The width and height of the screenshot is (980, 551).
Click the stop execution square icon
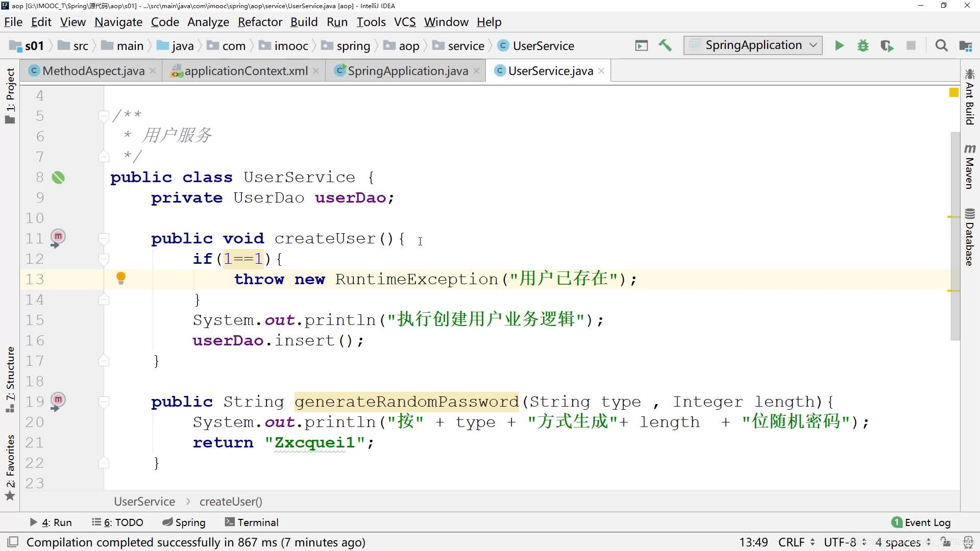(911, 45)
